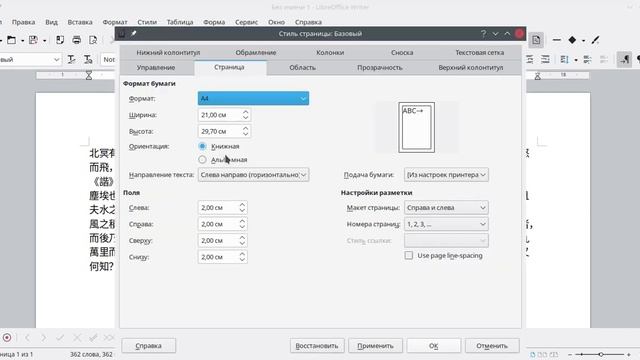Viewport: 640px width, 360px height.
Task: Click the Сверху margin stepper arrows
Action: [242, 241]
